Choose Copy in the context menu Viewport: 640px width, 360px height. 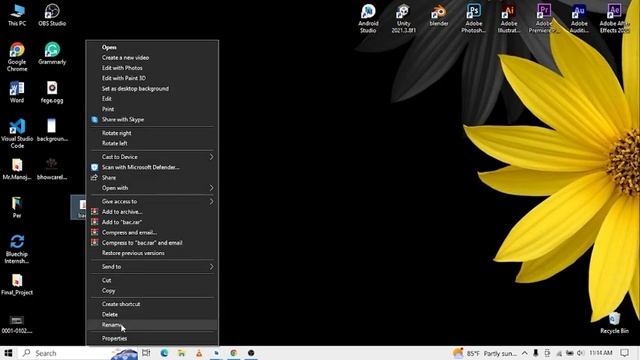coord(152,291)
